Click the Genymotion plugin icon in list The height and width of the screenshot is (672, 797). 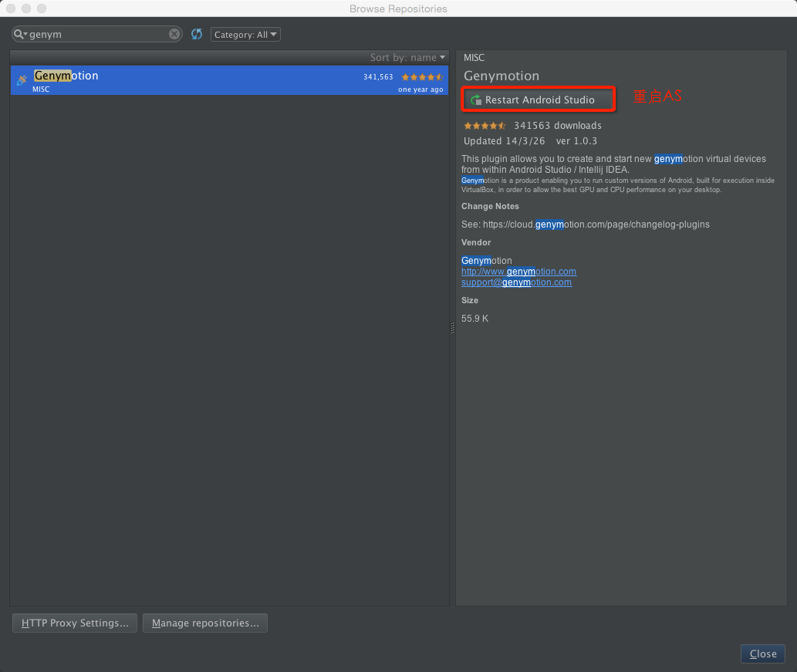click(x=22, y=80)
